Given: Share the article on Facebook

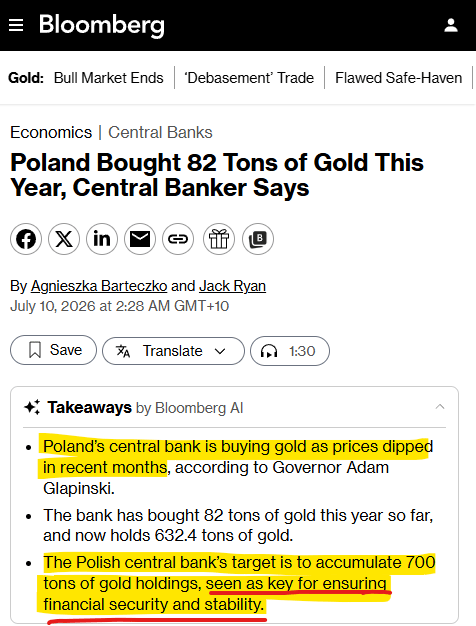Looking at the screenshot, I should (26, 239).
